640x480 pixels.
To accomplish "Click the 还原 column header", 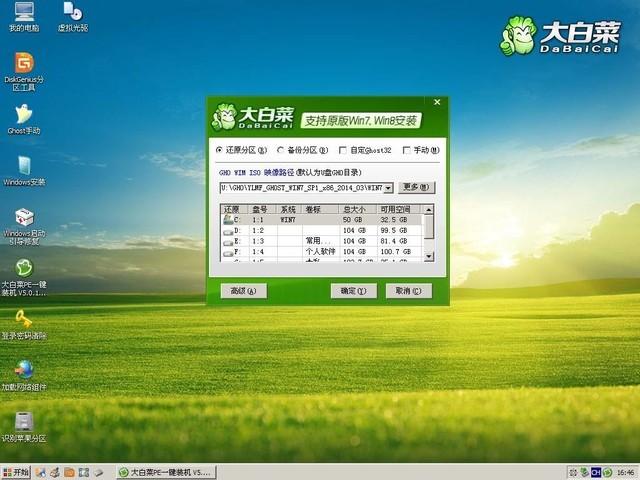I will tap(234, 209).
